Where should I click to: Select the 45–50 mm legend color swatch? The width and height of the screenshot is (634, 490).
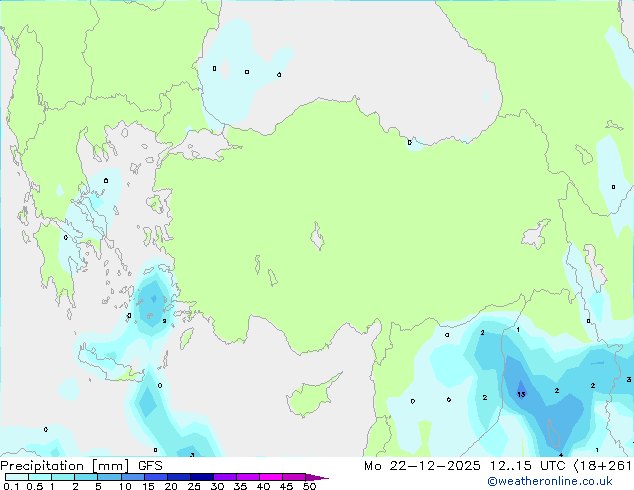click(294, 477)
